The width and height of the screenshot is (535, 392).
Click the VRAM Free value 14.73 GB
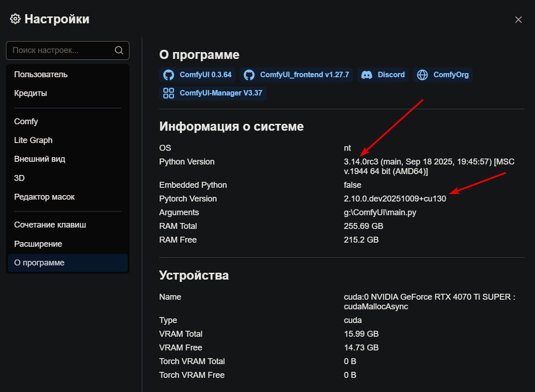click(x=361, y=347)
